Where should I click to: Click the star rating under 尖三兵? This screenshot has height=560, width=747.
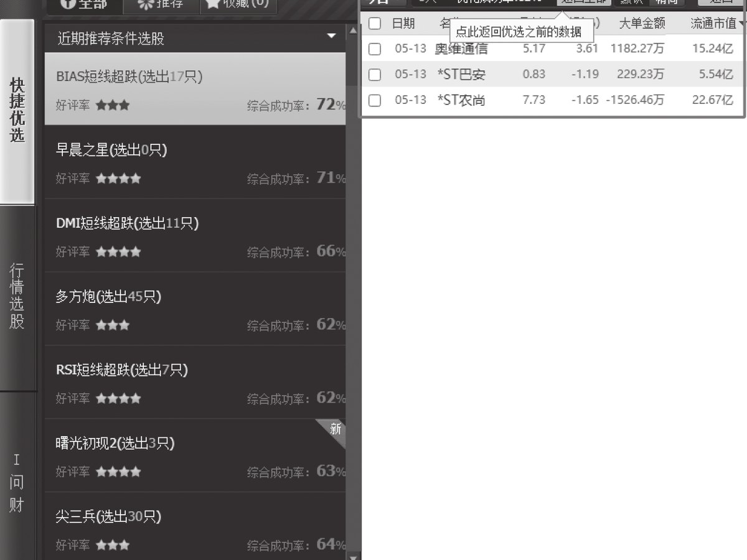pyautogui.click(x=113, y=546)
